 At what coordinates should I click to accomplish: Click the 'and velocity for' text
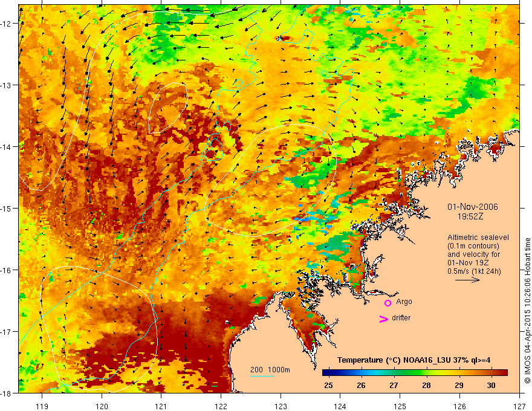[473, 254]
